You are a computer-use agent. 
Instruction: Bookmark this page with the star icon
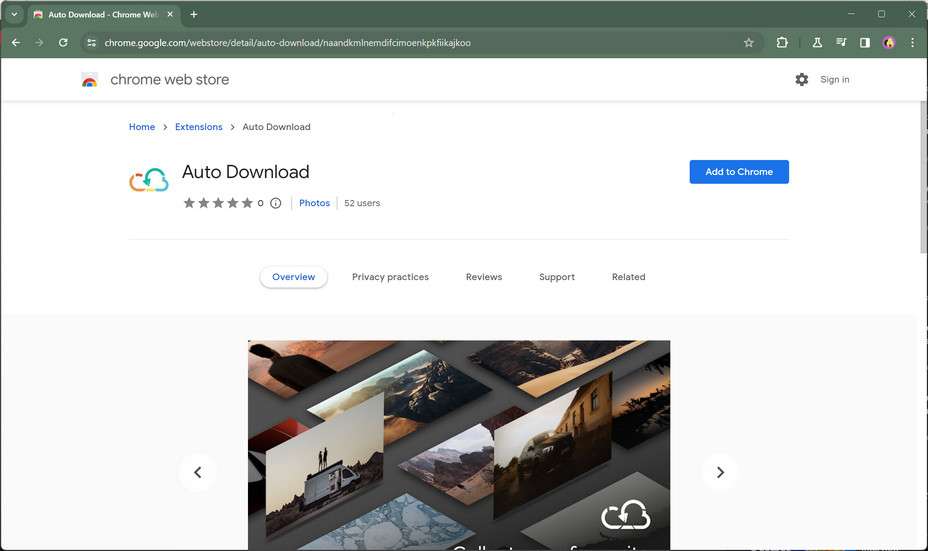pos(748,43)
